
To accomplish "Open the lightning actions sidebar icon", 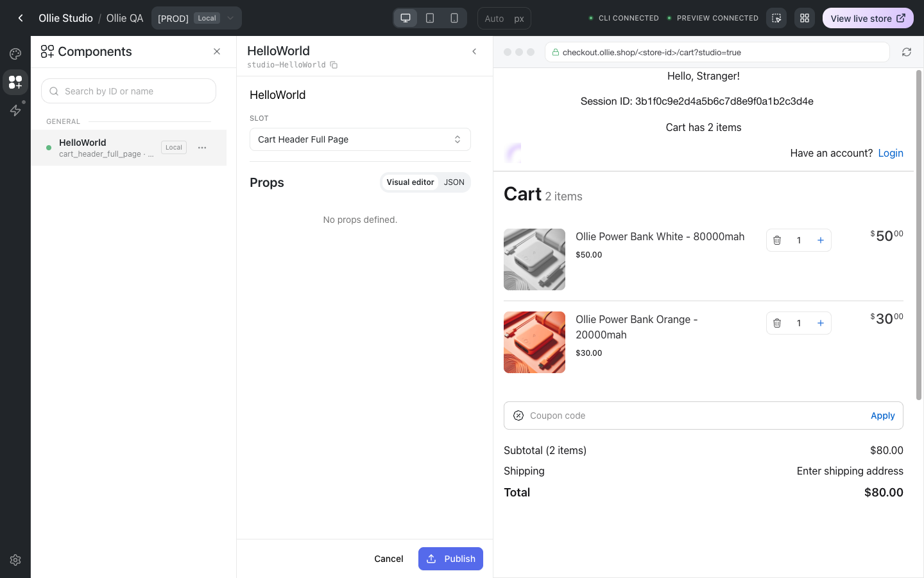I will click(15, 110).
